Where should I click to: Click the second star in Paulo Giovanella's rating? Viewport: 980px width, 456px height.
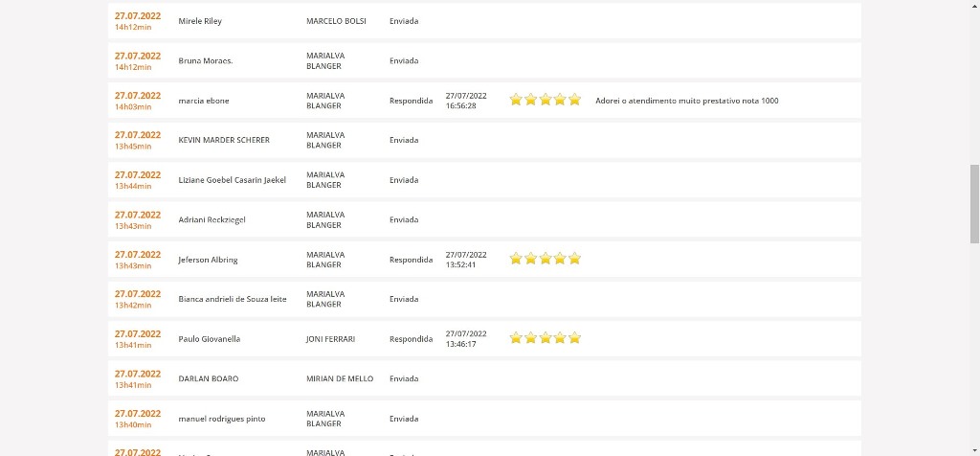pos(531,338)
